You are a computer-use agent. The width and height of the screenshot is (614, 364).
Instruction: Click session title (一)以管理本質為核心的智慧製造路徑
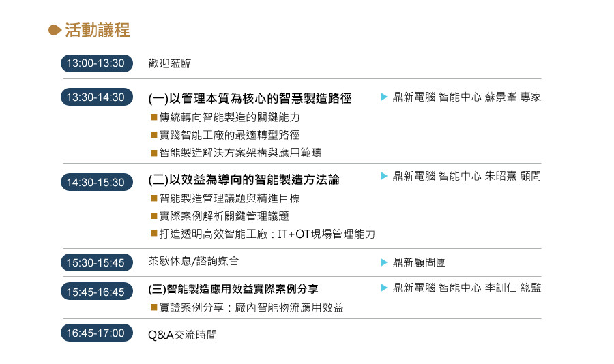[250, 98]
